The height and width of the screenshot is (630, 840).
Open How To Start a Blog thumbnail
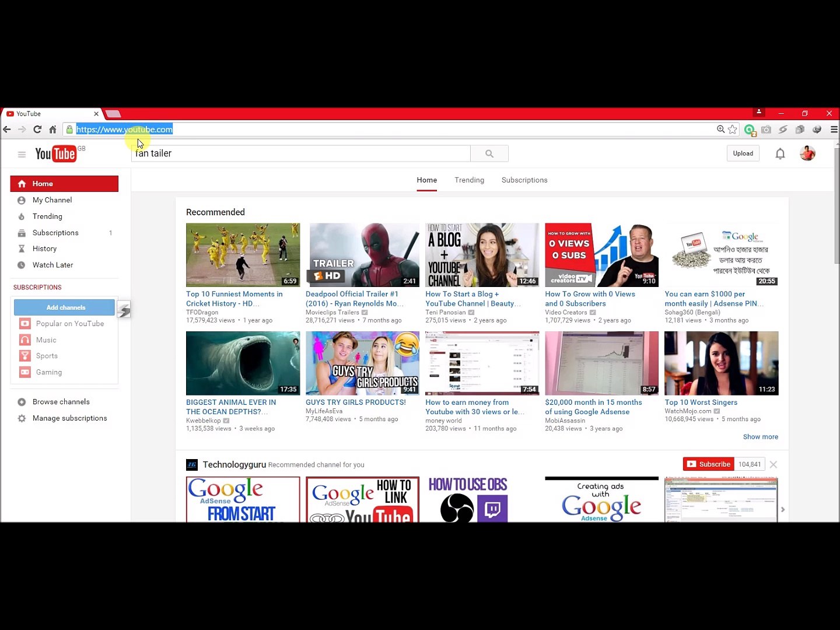482,255
